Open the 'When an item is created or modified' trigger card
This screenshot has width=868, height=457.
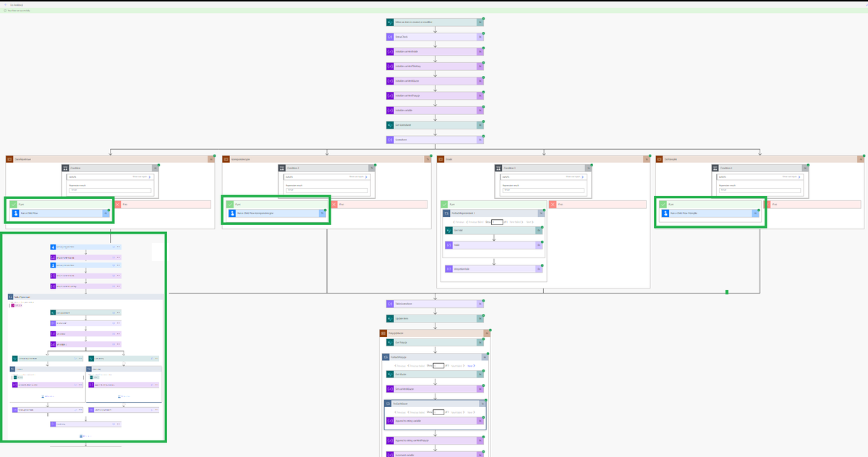pos(435,22)
